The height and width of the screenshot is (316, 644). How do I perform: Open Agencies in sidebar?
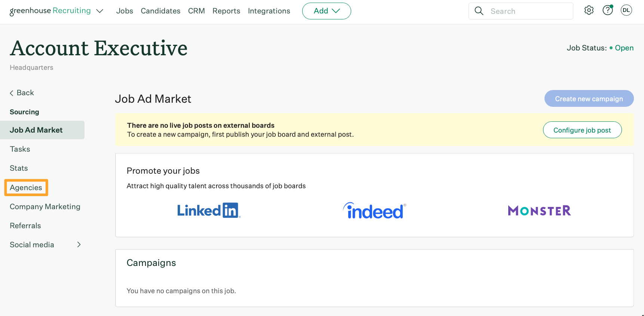pyautogui.click(x=26, y=188)
